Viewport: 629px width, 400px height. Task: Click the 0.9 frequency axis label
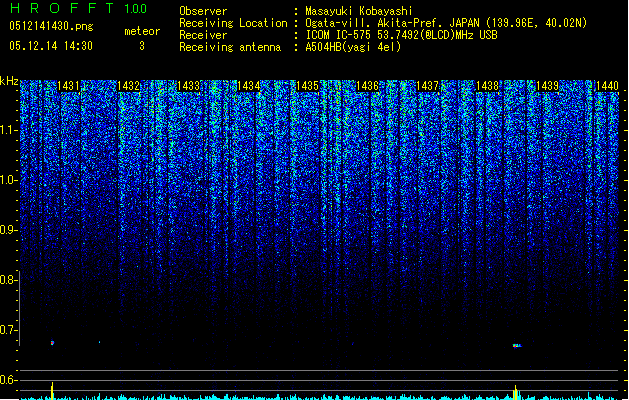tap(8, 230)
